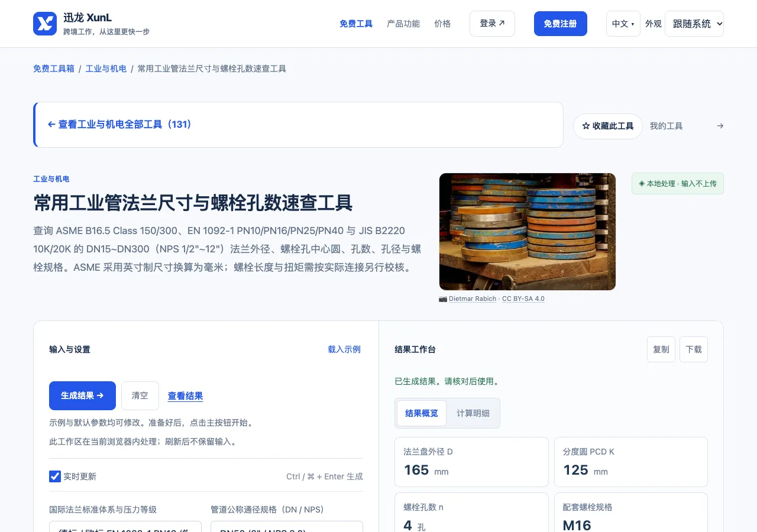Open the 中文 language dropdown

tap(623, 24)
